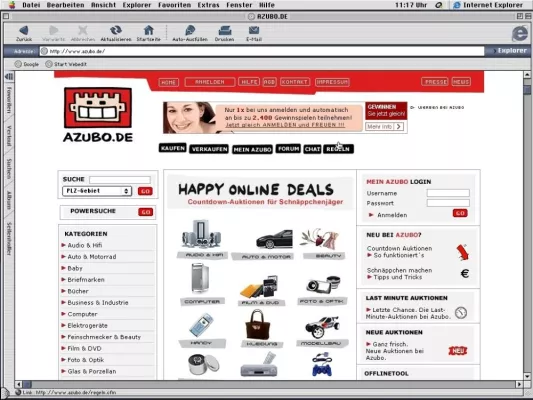Open the Ansicht menu
Image resolution: width=533 pixels, height=400 pixels.
tap(103, 5)
